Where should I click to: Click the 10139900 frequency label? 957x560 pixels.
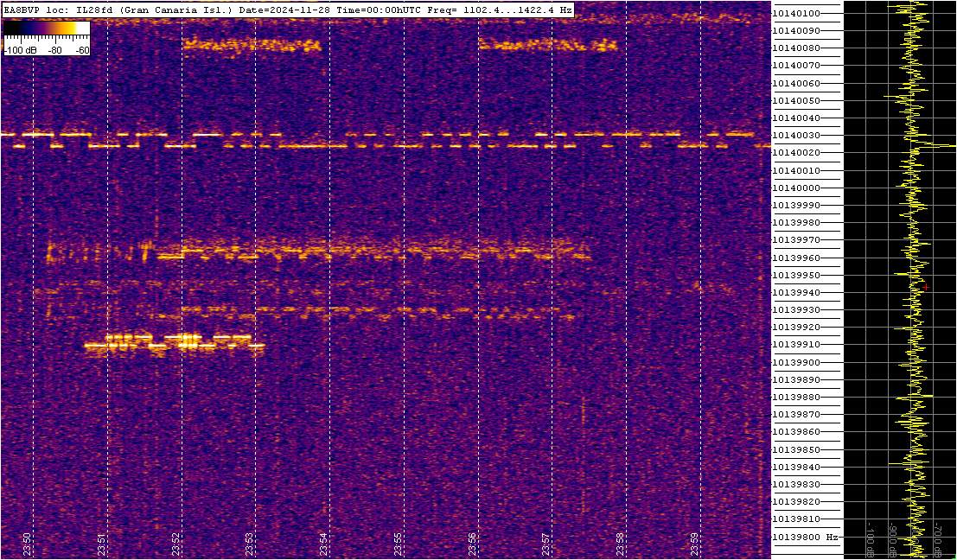point(796,362)
